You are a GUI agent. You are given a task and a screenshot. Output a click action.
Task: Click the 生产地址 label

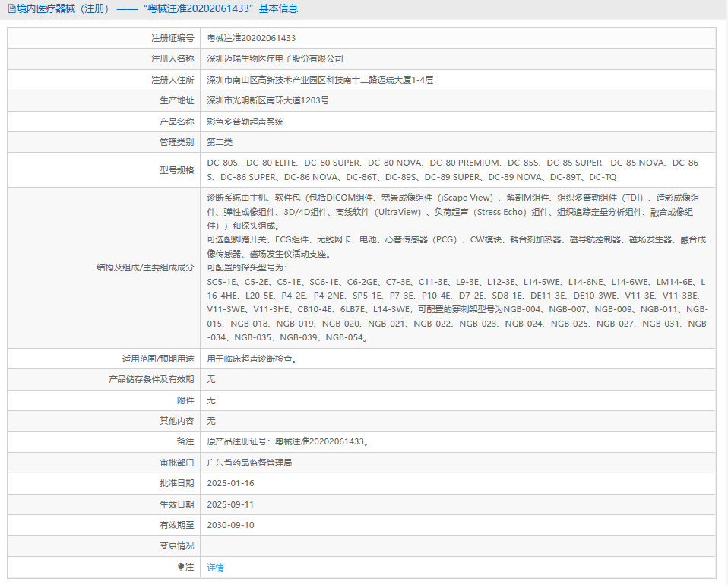[x=177, y=100]
